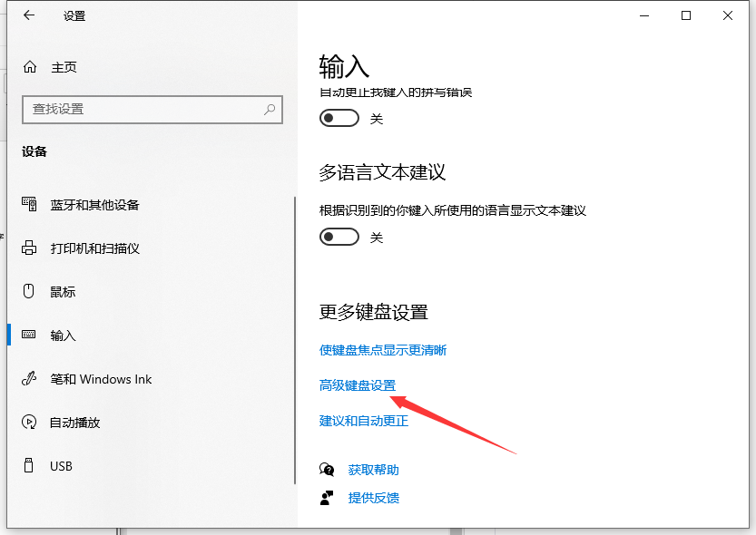This screenshot has width=756, height=535.
Task: Click the AutoPlay (自动播放) icon
Action: (29, 423)
